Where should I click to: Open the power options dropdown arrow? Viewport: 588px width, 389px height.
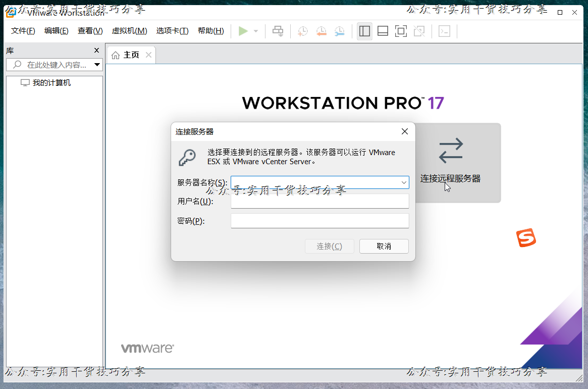pos(255,31)
